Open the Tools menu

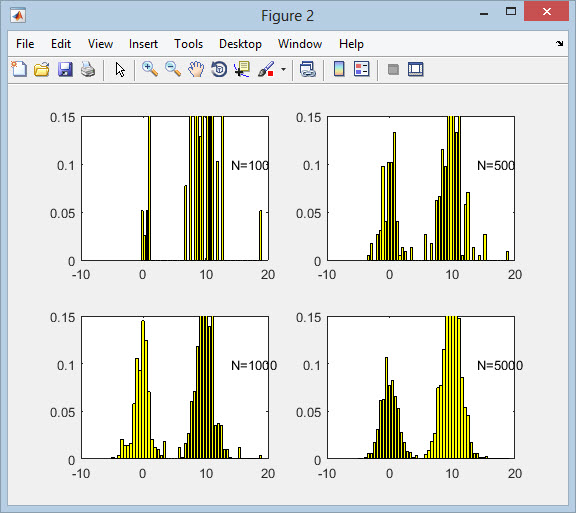188,44
